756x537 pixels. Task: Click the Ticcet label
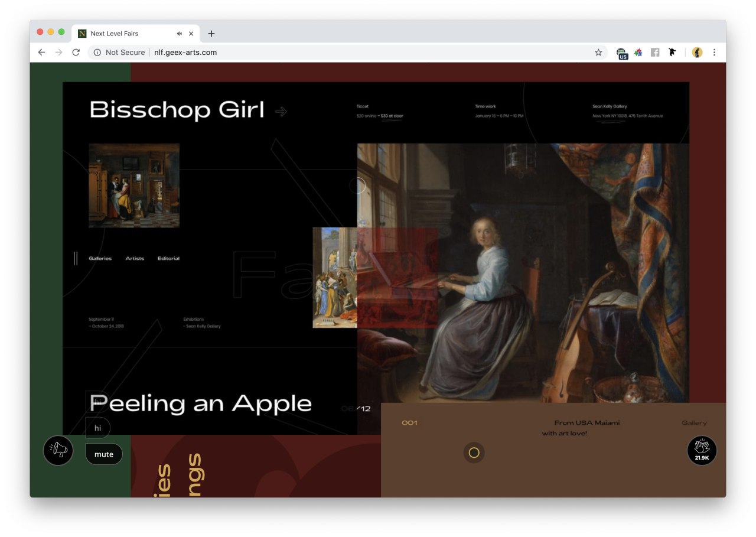[x=363, y=106]
